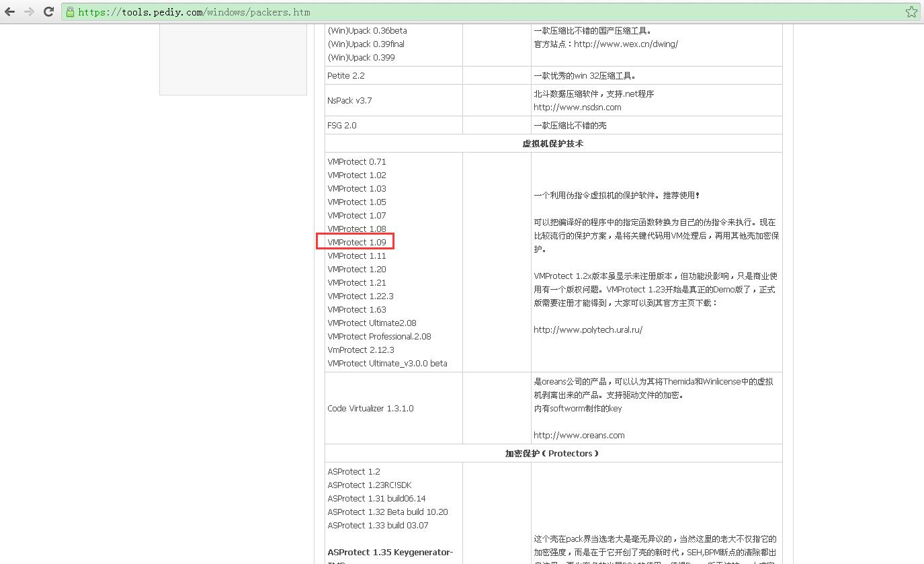Click VMProtect Ultimate_v3.0.0 beta
924x564 pixels.
(388, 363)
